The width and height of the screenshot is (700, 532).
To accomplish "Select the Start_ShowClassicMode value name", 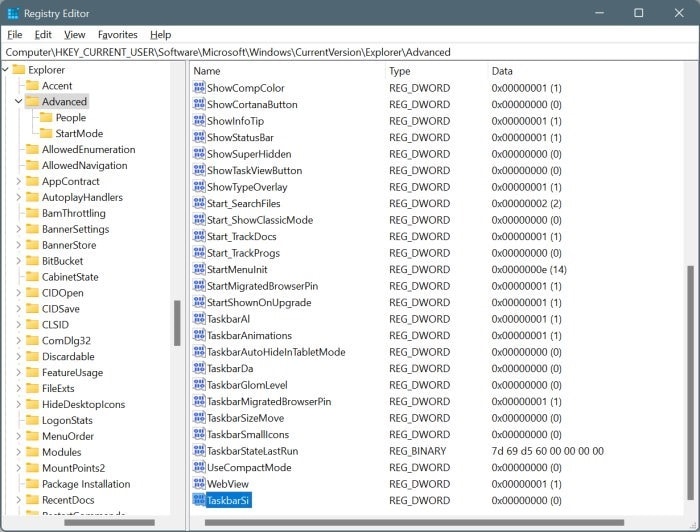I will tap(260, 220).
